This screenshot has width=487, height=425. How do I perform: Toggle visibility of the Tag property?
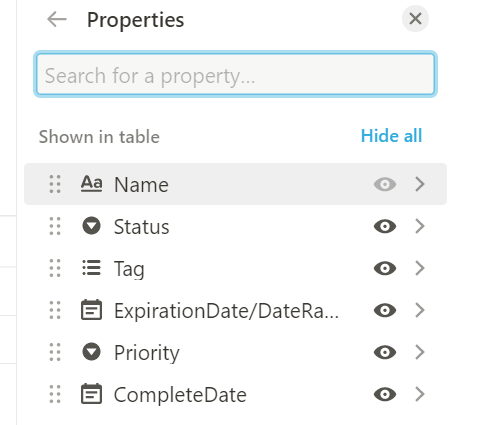[x=385, y=268]
